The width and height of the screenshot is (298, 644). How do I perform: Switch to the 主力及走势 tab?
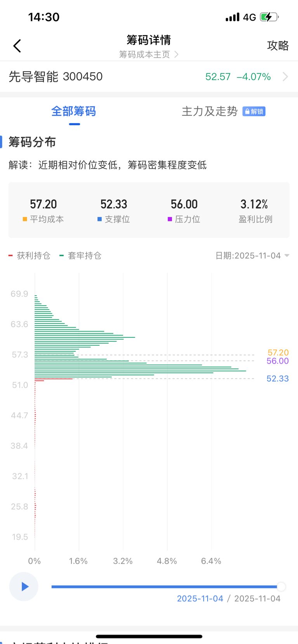tap(210, 112)
